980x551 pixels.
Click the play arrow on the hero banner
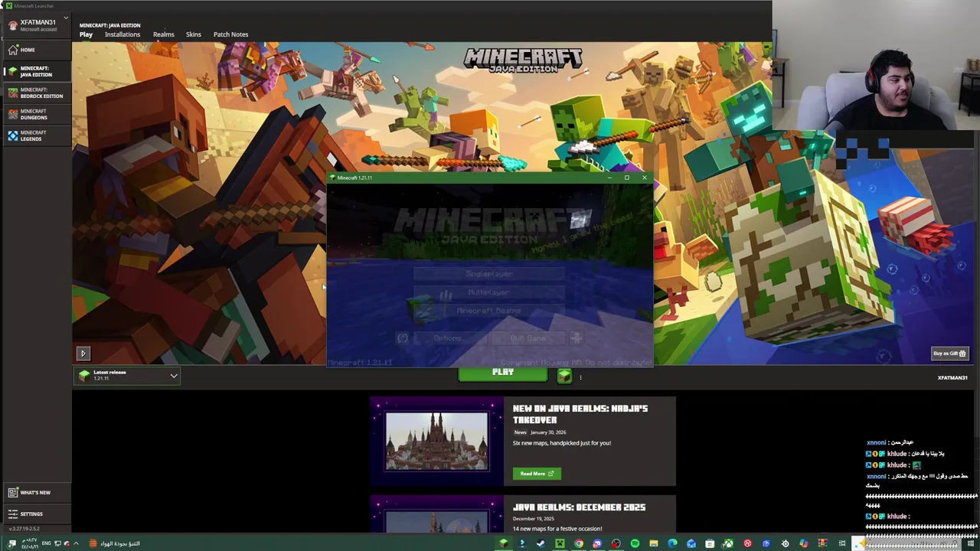click(83, 354)
